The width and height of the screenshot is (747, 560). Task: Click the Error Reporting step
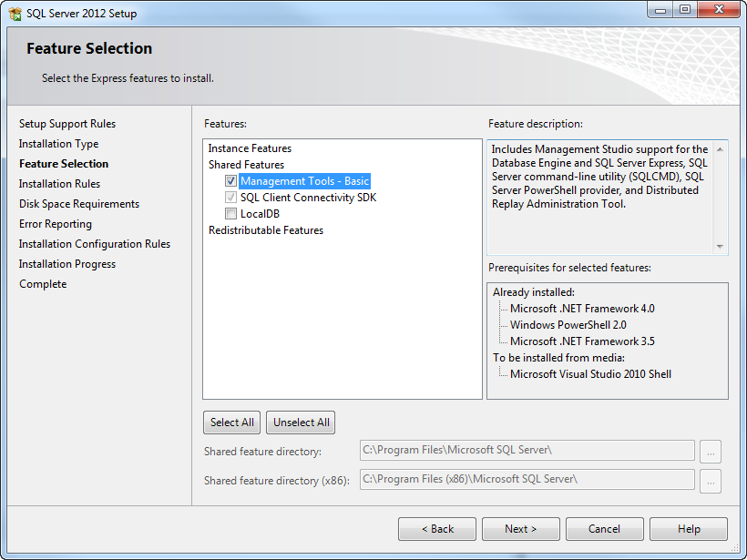pos(56,224)
